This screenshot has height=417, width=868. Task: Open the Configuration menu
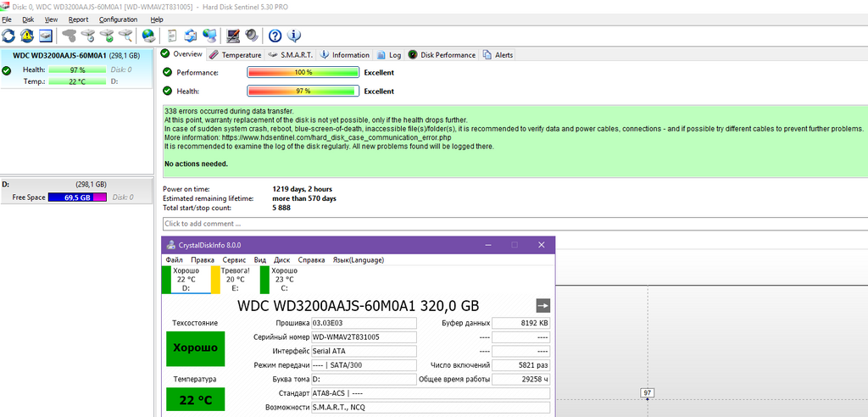[x=118, y=19]
